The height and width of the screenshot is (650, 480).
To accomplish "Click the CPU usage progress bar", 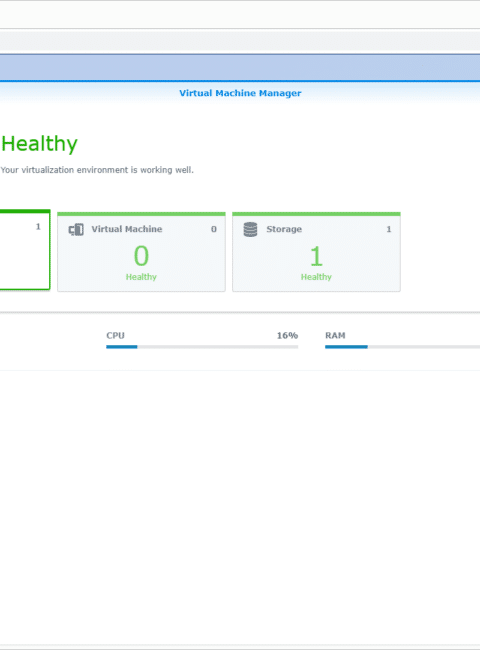I will click(202, 347).
